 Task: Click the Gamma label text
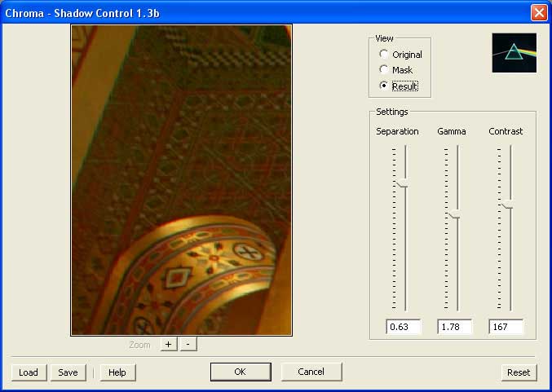pyautogui.click(x=452, y=131)
